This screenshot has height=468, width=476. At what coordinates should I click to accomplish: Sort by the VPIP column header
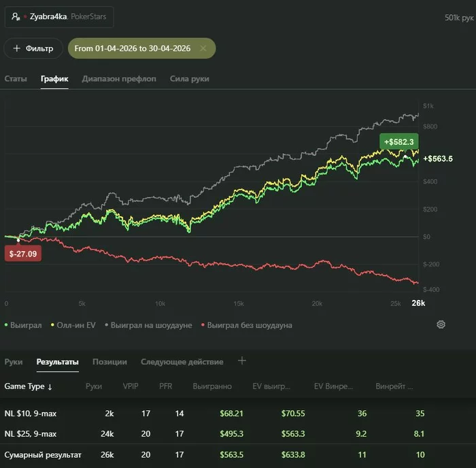131,386
